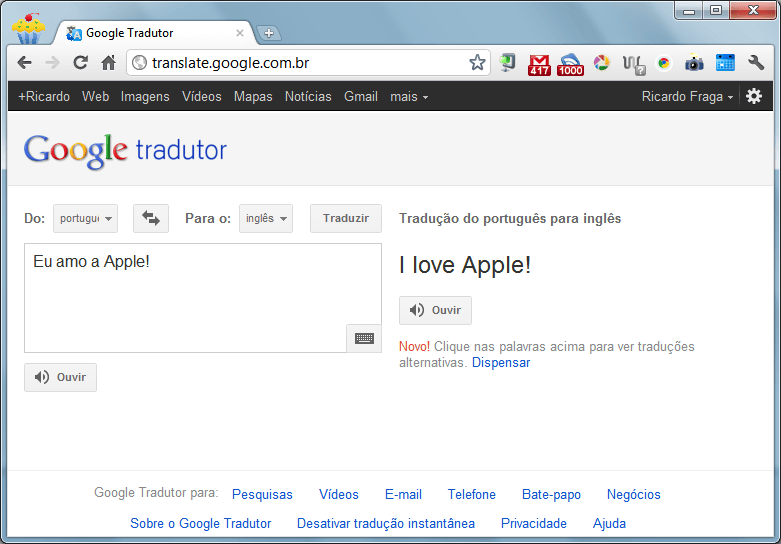Open the Telefone footer link

coord(472,494)
